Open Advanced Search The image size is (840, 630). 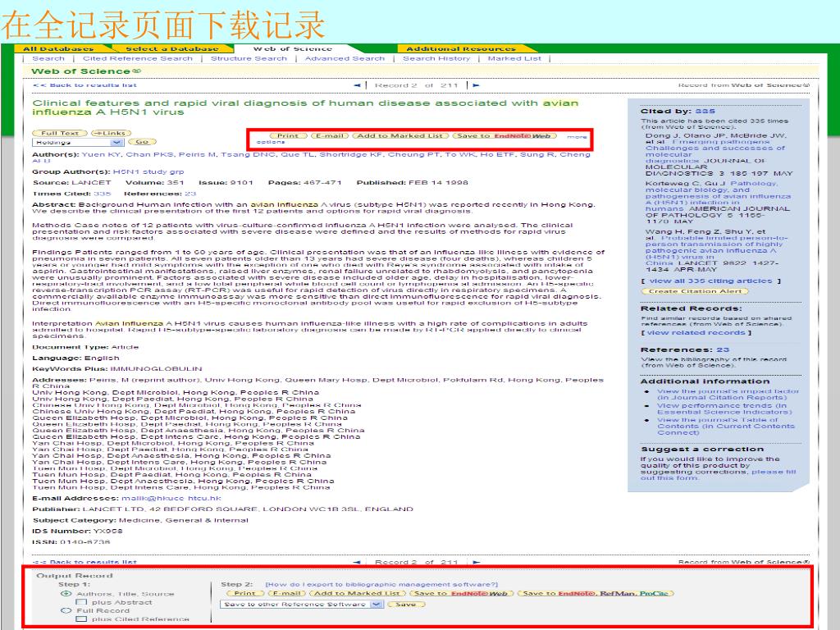345,58
